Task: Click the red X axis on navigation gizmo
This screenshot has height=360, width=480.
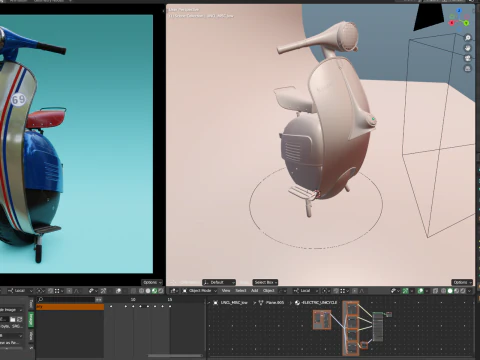Action: [452, 23]
